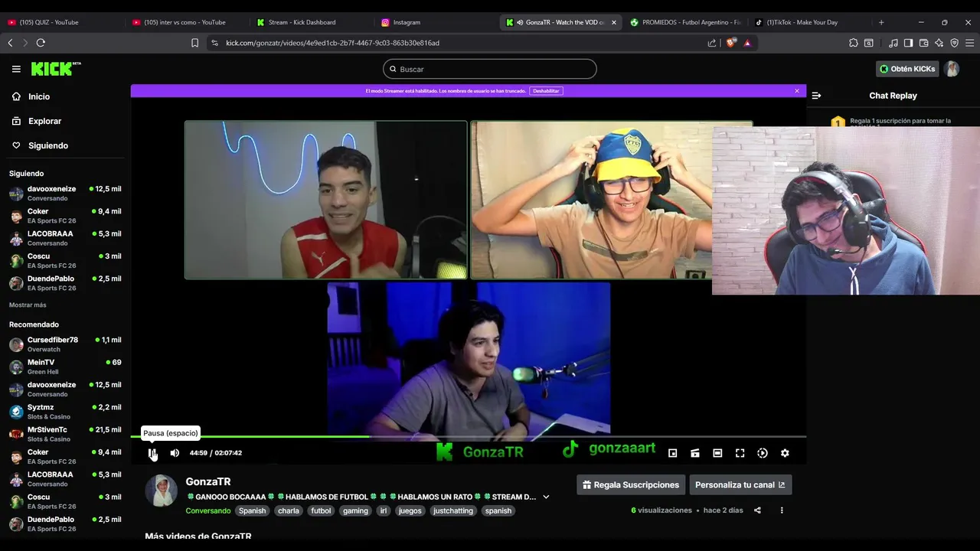980x551 pixels.
Task: Open Explorar in sidebar
Action: [36, 121]
